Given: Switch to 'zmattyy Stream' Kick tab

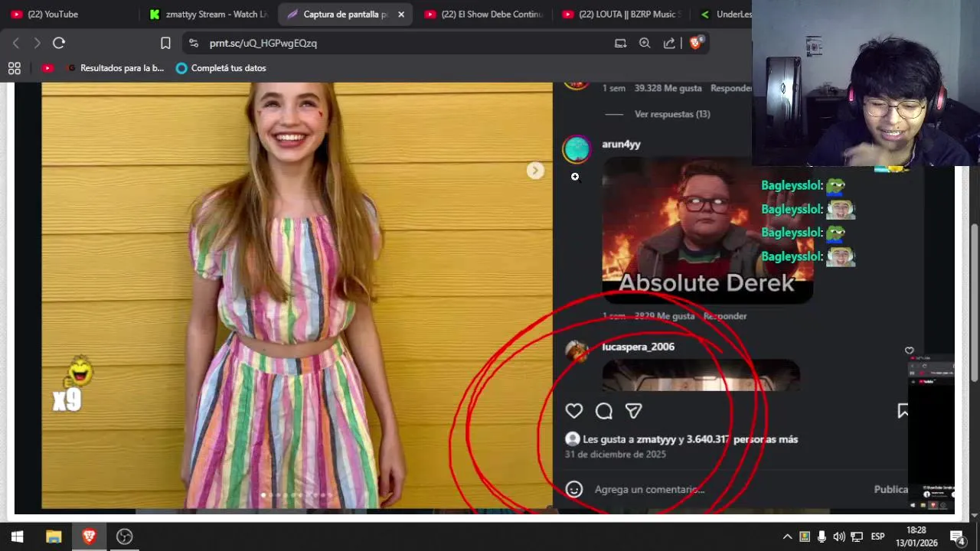Looking at the screenshot, I should [208, 14].
